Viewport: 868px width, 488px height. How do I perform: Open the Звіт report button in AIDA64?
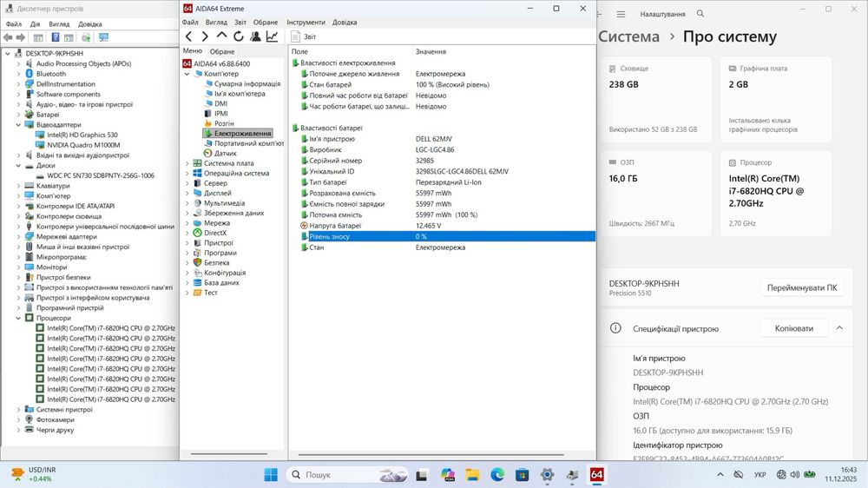pyautogui.click(x=303, y=36)
